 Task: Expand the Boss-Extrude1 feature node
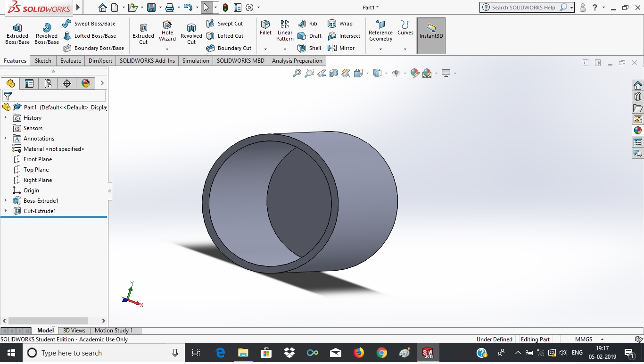coord(6,201)
